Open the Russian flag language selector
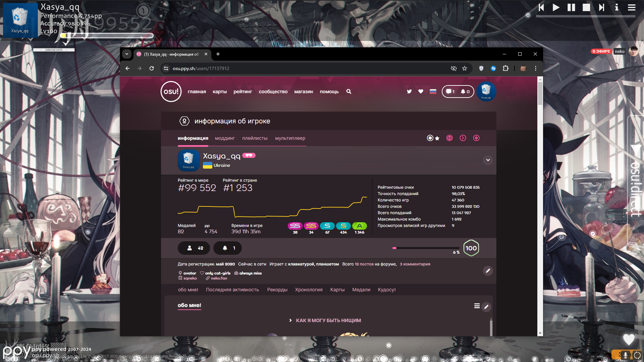Viewport: 644px width, 362px height. (x=433, y=92)
